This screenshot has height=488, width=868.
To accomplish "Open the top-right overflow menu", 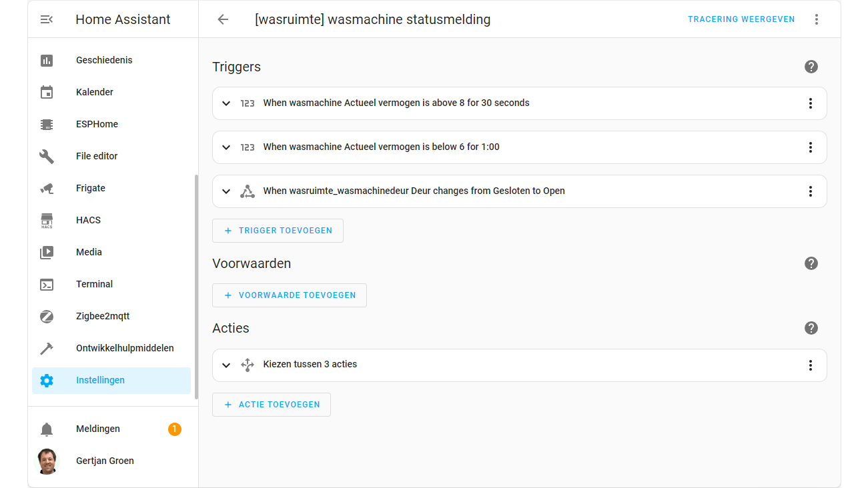I will 817,19.
